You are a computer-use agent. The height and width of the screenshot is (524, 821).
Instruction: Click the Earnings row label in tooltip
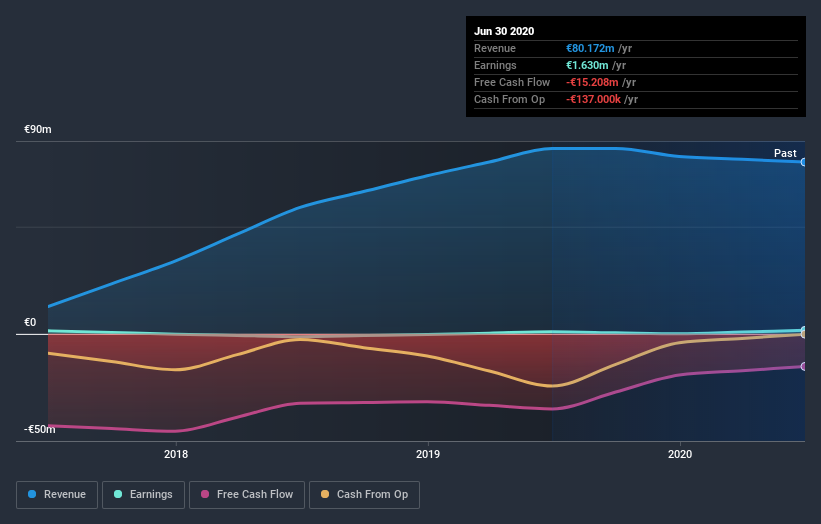coord(495,65)
